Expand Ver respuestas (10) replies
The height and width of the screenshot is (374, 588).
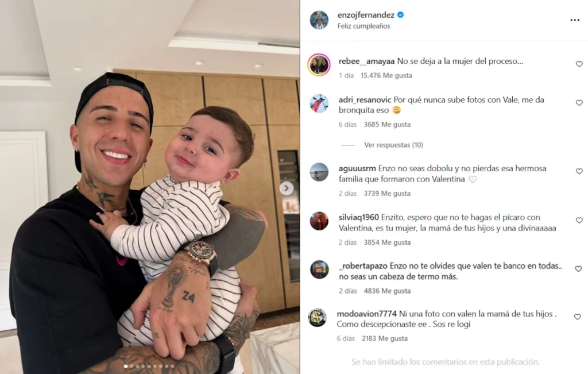(393, 145)
